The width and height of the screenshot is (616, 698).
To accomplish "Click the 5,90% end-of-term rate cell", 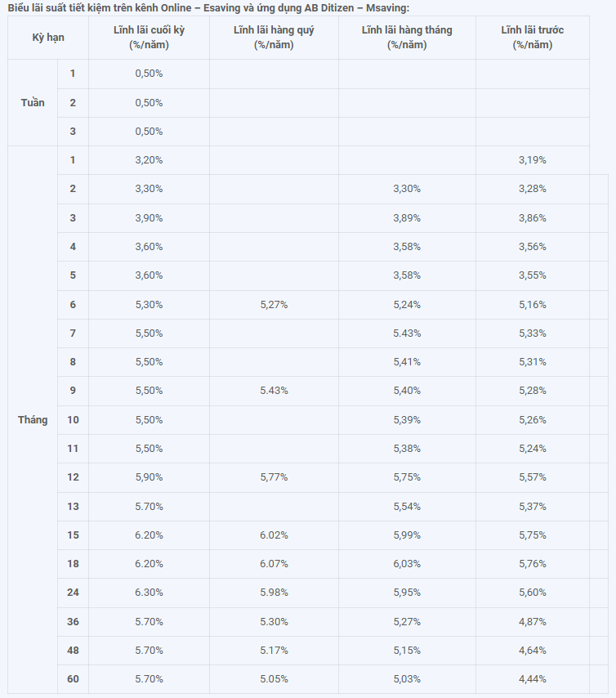I will [x=150, y=477].
